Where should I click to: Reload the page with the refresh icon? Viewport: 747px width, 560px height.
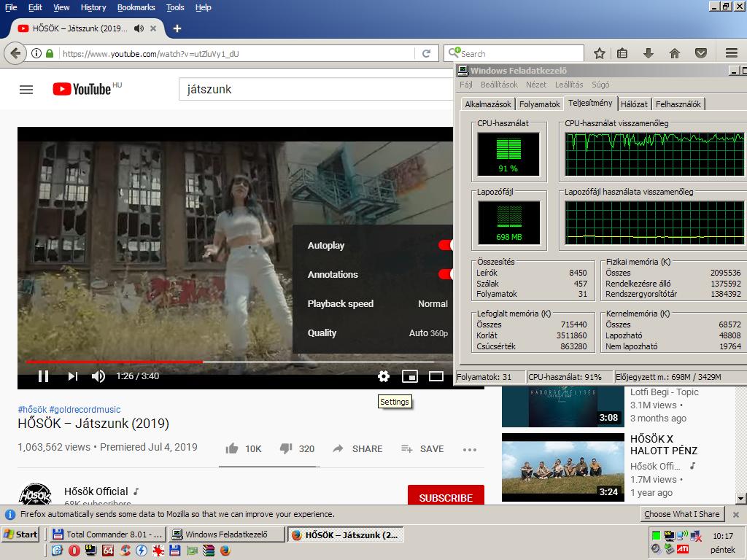pos(426,53)
